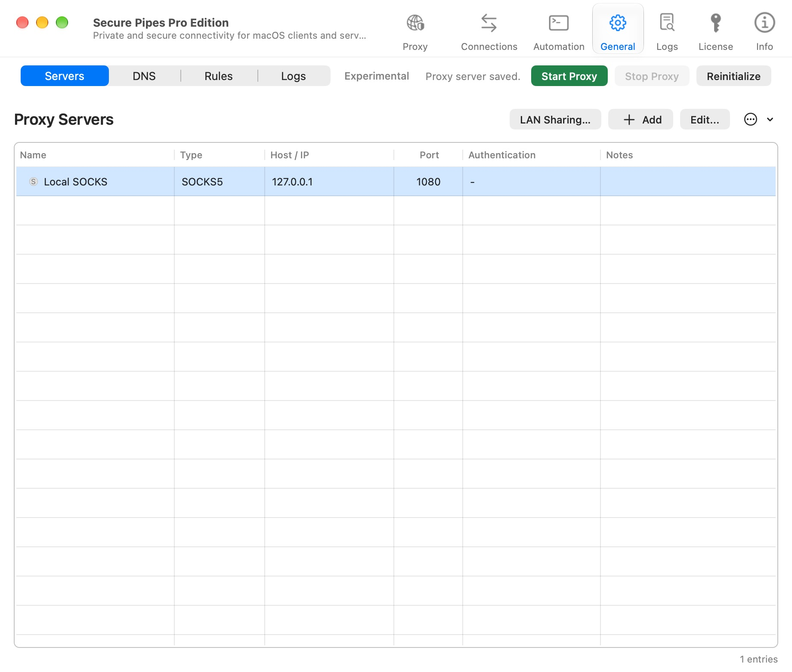This screenshot has width=792, height=672.
Task: Click the Stop Proxy button
Action: point(652,76)
